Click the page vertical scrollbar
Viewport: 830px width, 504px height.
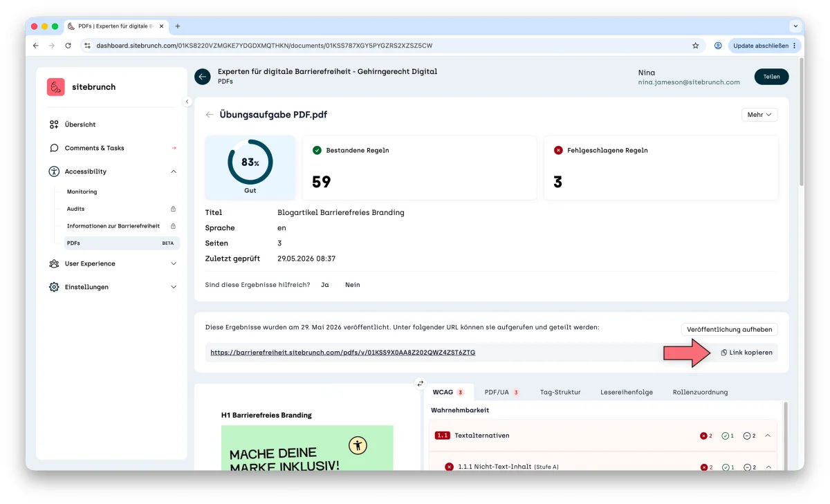coord(801,121)
